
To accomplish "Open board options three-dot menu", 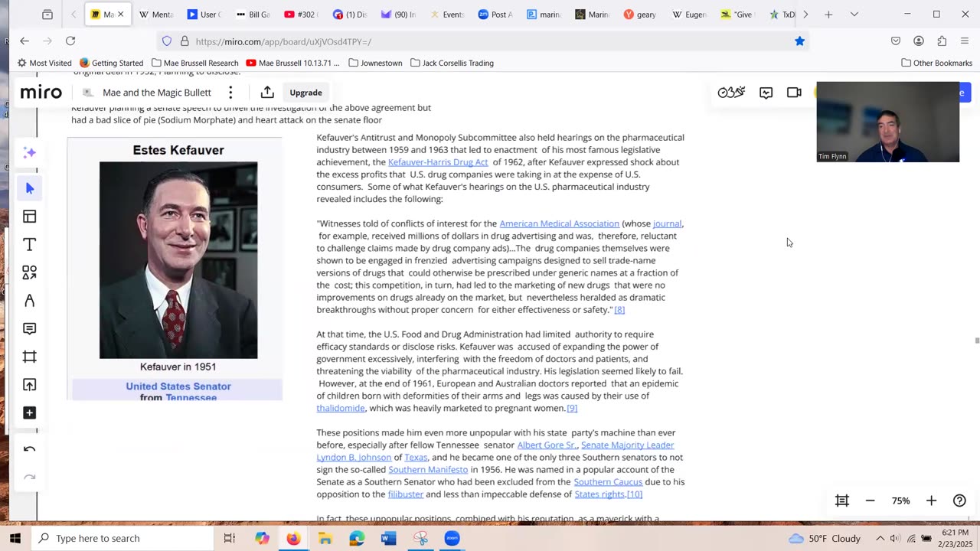I will pos(230,93).
